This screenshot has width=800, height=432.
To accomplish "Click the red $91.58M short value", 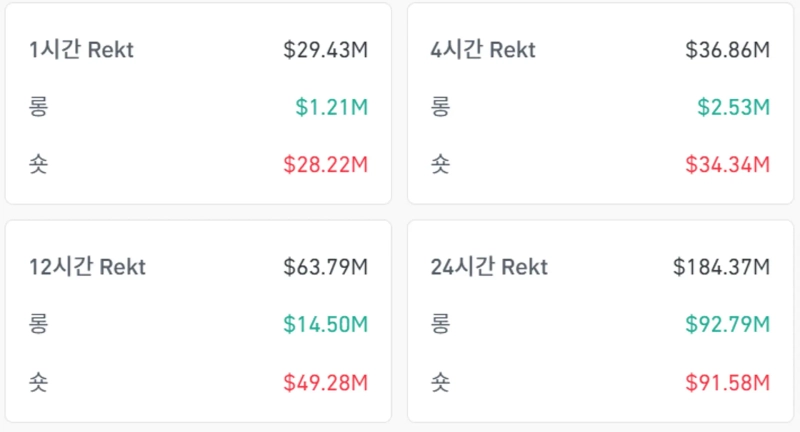I will [727, 381].
